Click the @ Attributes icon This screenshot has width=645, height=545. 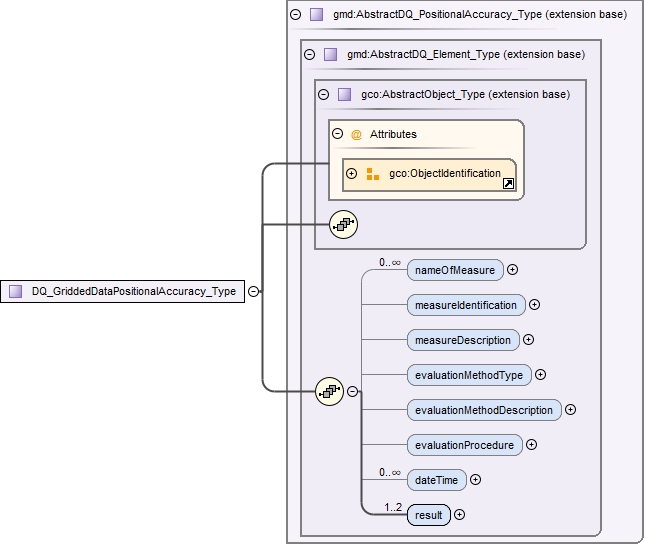pyautogui.click(x=356, y=134)
